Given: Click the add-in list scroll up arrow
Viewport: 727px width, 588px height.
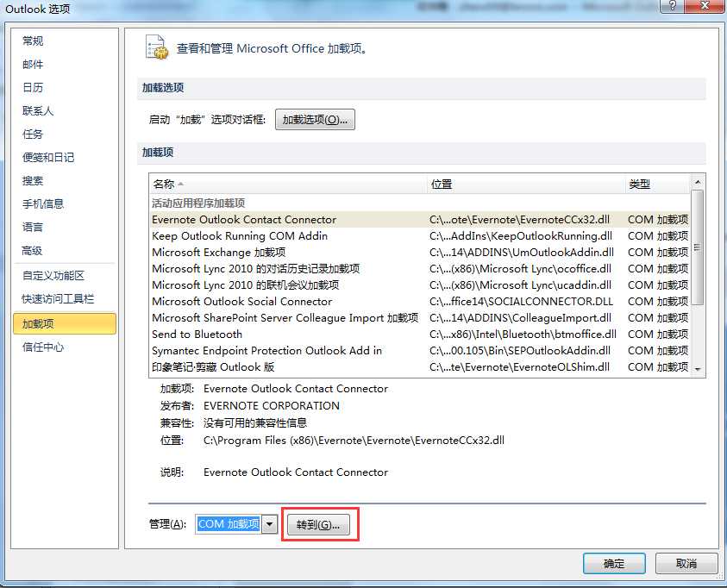Looking at the screenshot, I should pos(698,183).
